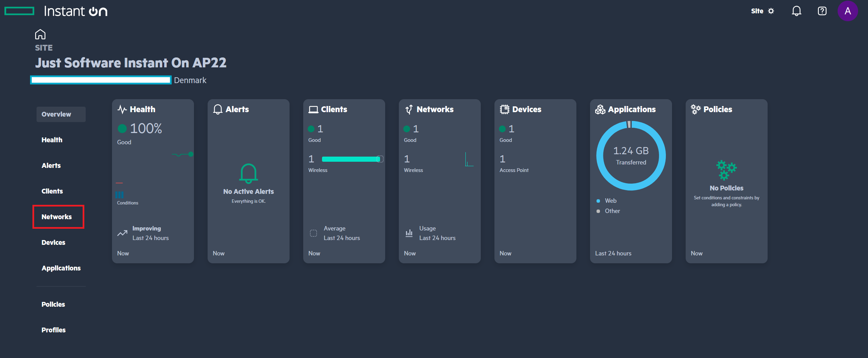Click the large green No Active Alerts bell
This screenshot has height=358, width=868.
(248, 173)
